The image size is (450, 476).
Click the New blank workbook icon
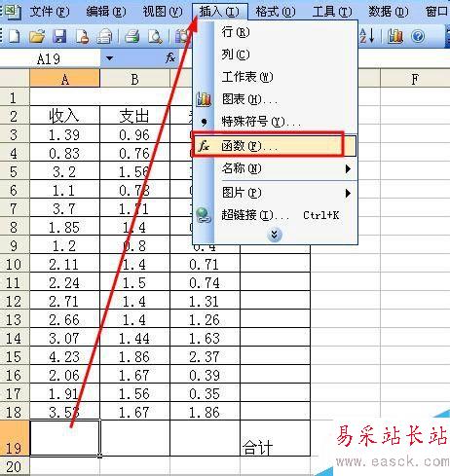[x=14, y=36]
